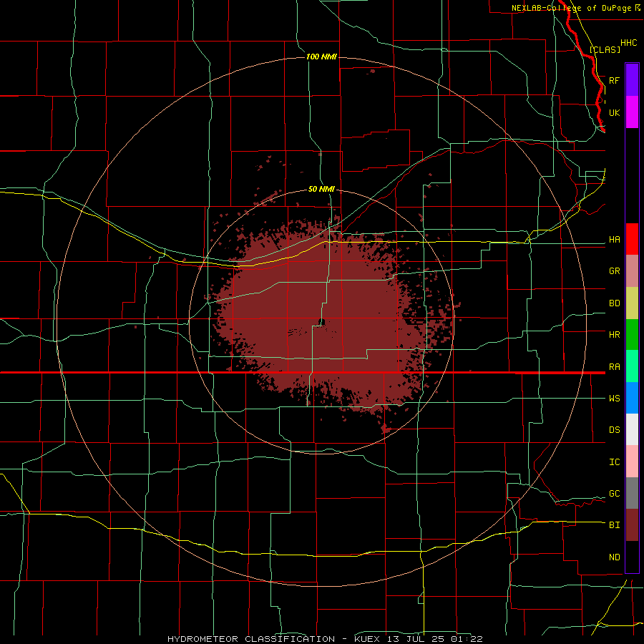
Task: Click the 'DS' legend label
Action: tap(614, 429)
